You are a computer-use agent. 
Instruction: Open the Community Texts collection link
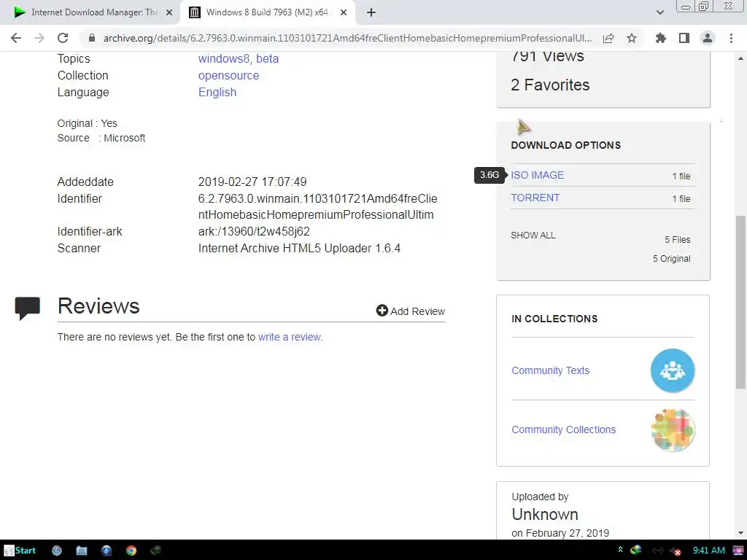click(550, 370)
